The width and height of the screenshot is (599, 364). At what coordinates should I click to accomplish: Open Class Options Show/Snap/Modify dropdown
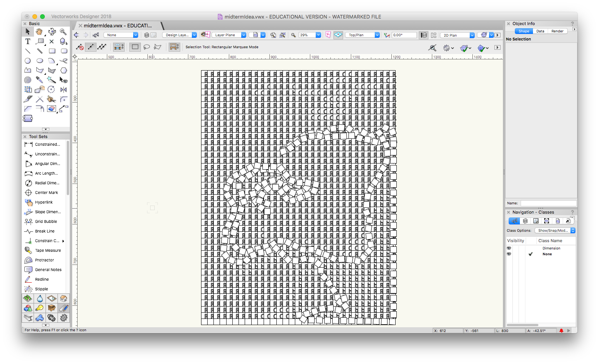[x=555, y=231]
